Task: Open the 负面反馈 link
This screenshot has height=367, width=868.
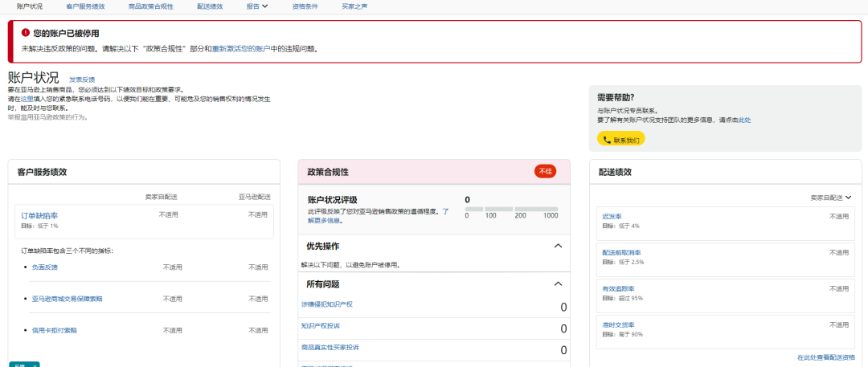Action: point(45,267)
